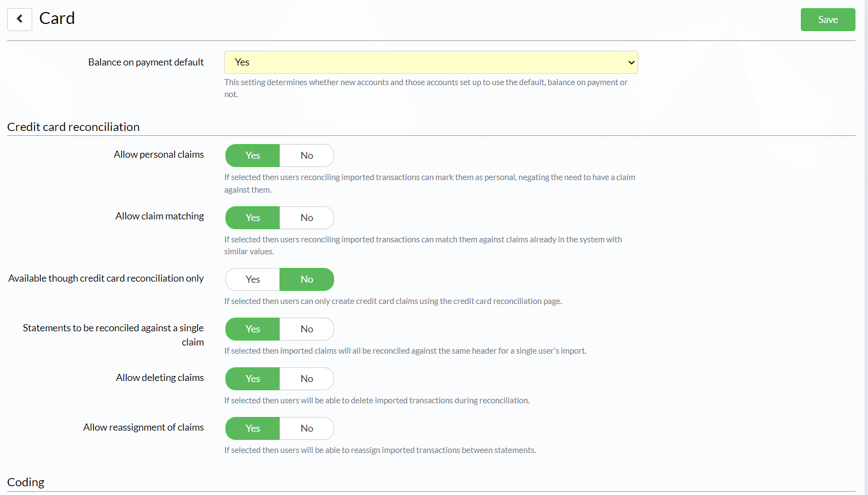The image size is (868, 495).
Task: Set Allow personal claims to No
Action: [x=307, y=156]
